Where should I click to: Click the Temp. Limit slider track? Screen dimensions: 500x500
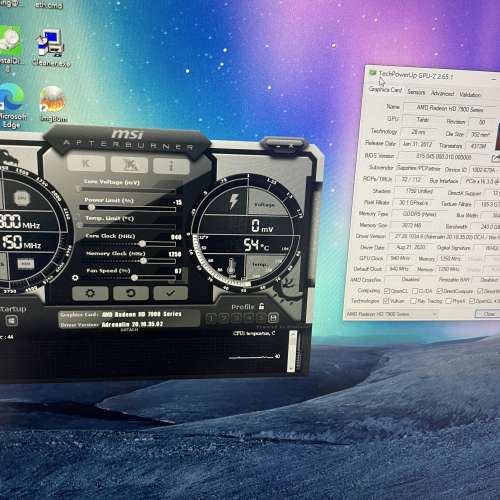pyautogui.click(x=127, y=226)
